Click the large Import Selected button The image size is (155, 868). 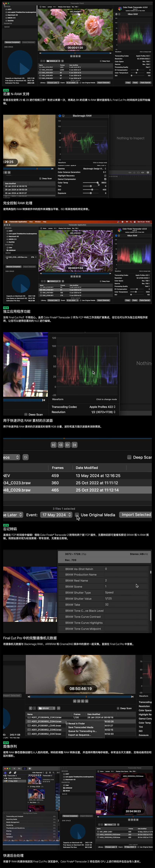(x=136, y=515)
